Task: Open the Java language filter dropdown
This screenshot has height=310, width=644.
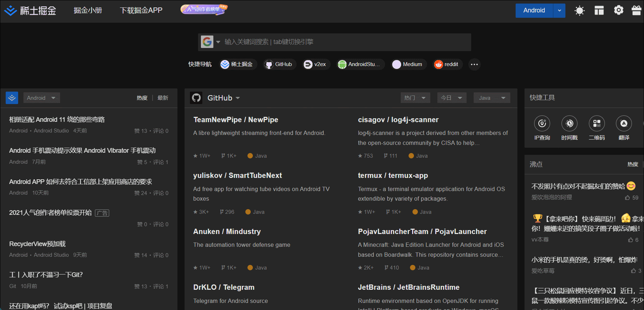Action: pos(492,98)
